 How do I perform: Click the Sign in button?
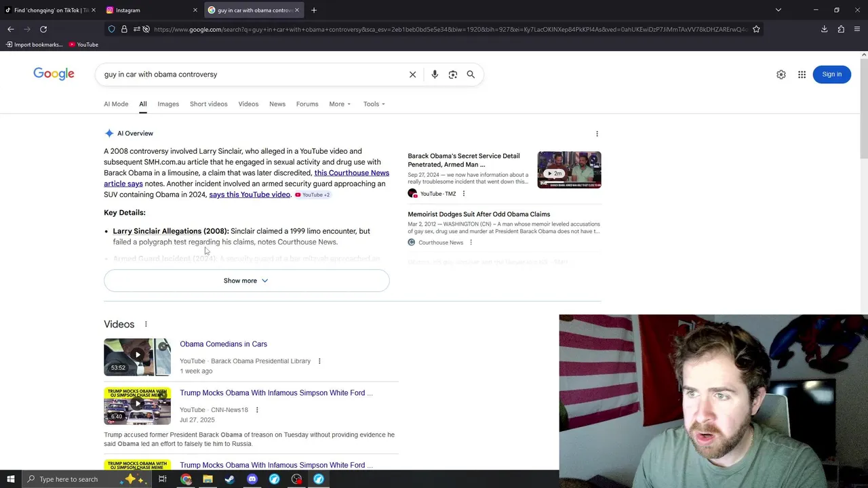pos(831,75)
